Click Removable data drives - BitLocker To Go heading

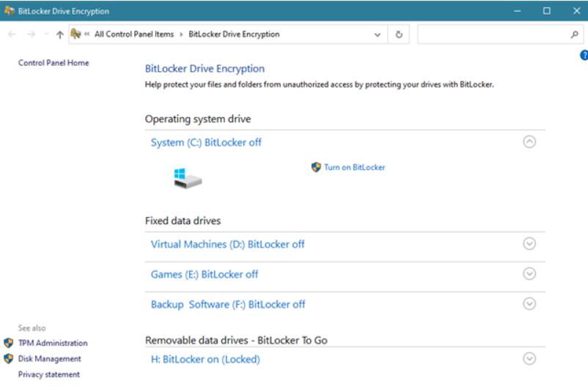coord(236,340)
